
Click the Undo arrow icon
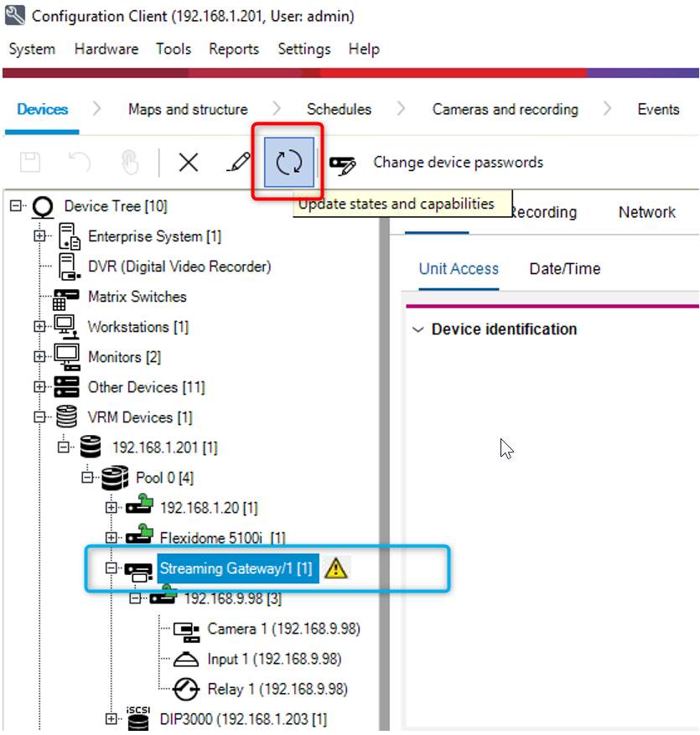coord(80,163)
